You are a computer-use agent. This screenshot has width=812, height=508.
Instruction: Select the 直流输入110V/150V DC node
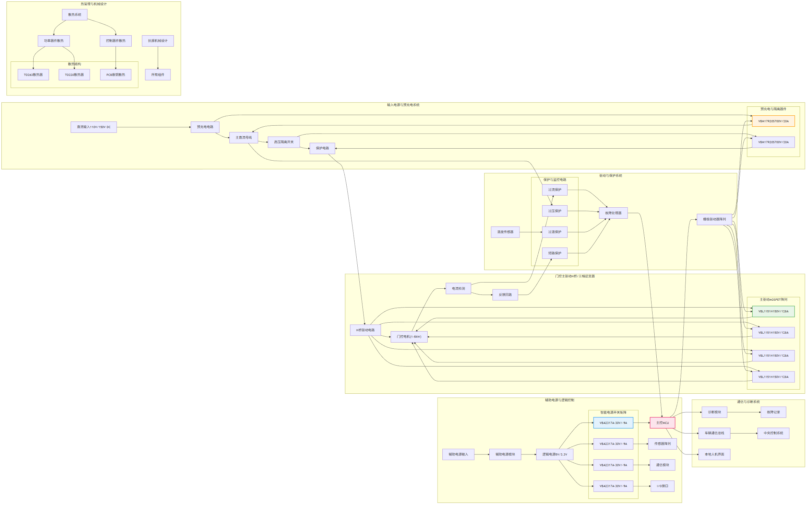(94, 127)
